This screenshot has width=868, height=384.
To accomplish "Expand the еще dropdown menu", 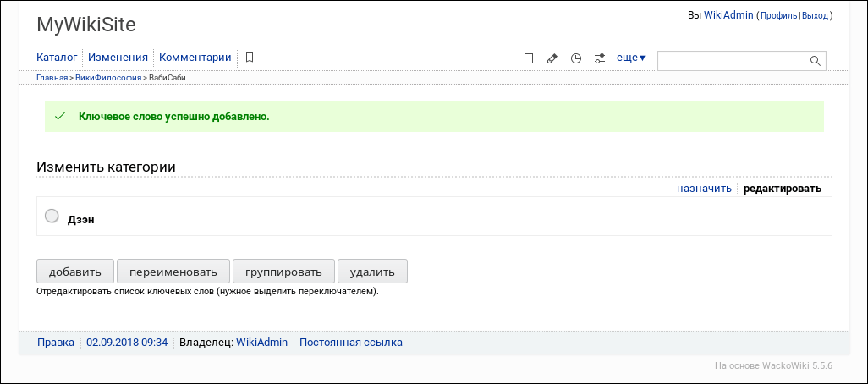I will click(x=631, y=58).
